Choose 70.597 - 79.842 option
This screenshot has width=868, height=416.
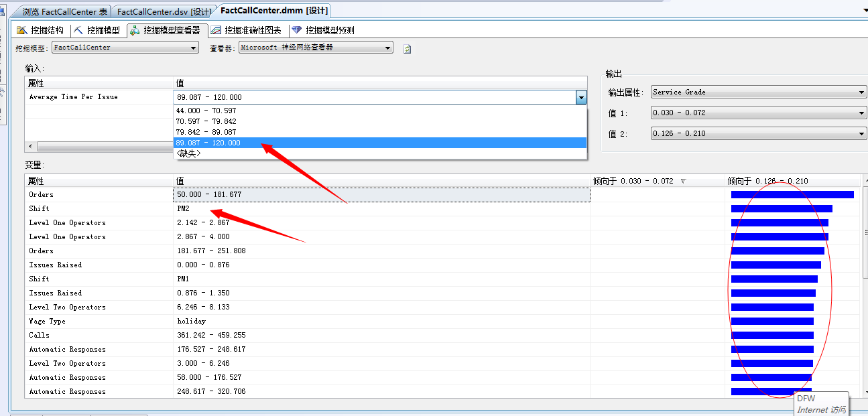click(x=380, y=121)
